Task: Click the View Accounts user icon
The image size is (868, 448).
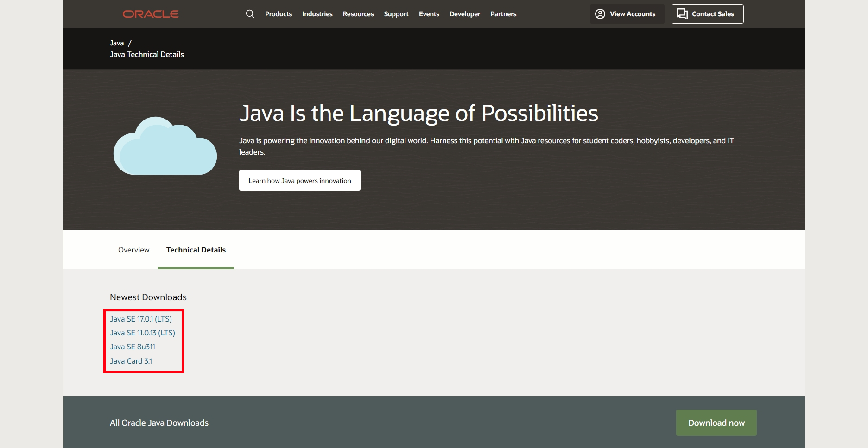Action: [600, 14]
